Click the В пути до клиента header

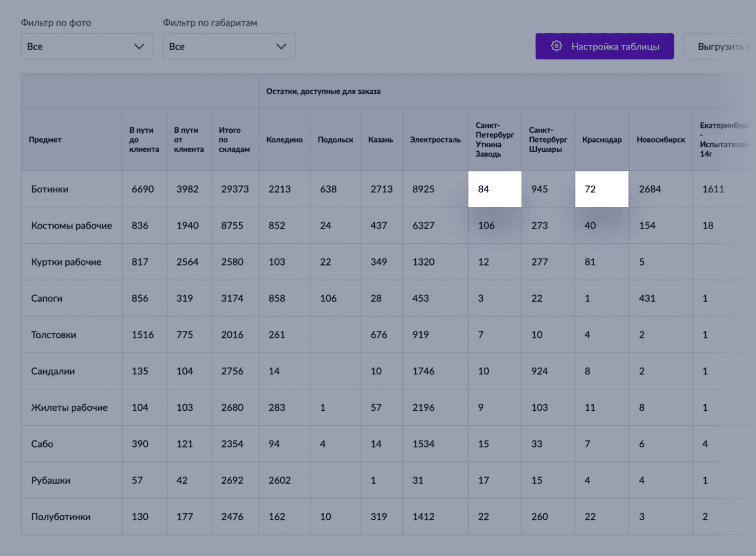[144, 140]
